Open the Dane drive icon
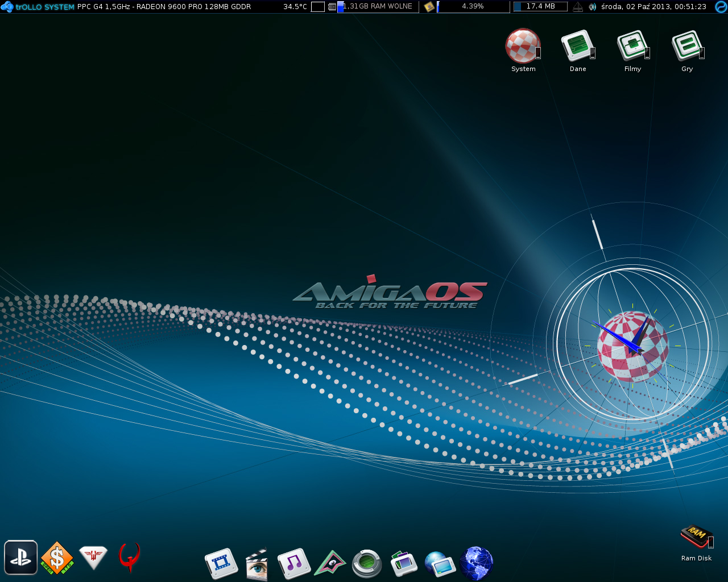 tap(578, 45)
